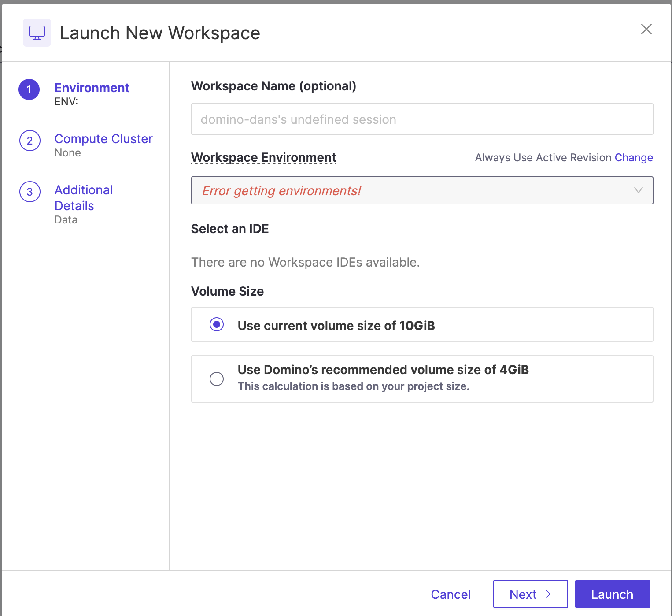This screenshot has width=672, height=616.
Task: Click the Cancel button
Action: (x=450, y=594)
